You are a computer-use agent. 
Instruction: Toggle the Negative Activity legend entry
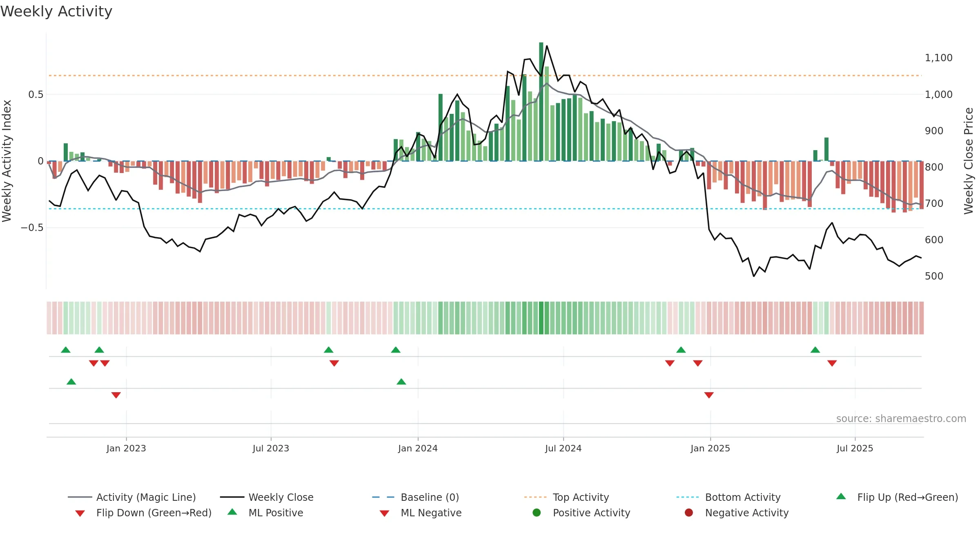pos(736,513)
